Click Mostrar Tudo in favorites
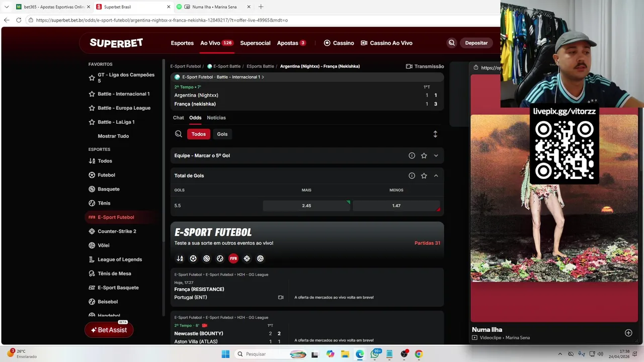 tap(113, 136)
